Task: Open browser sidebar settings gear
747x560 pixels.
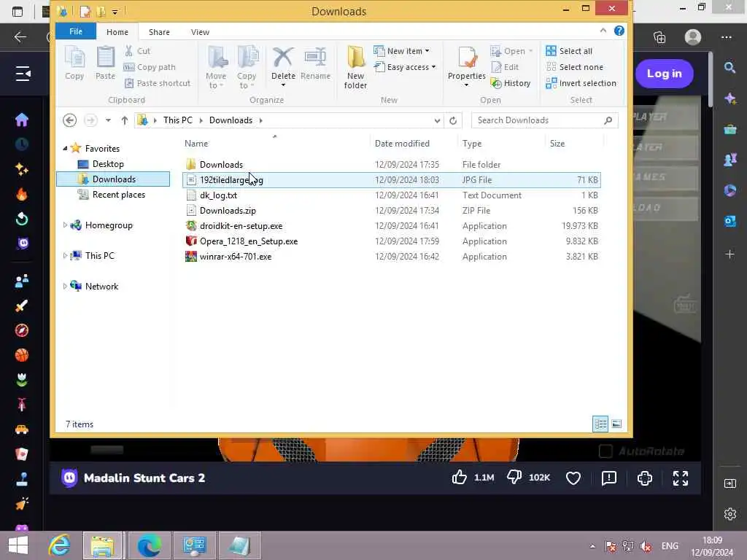Action: click(729, 514)
